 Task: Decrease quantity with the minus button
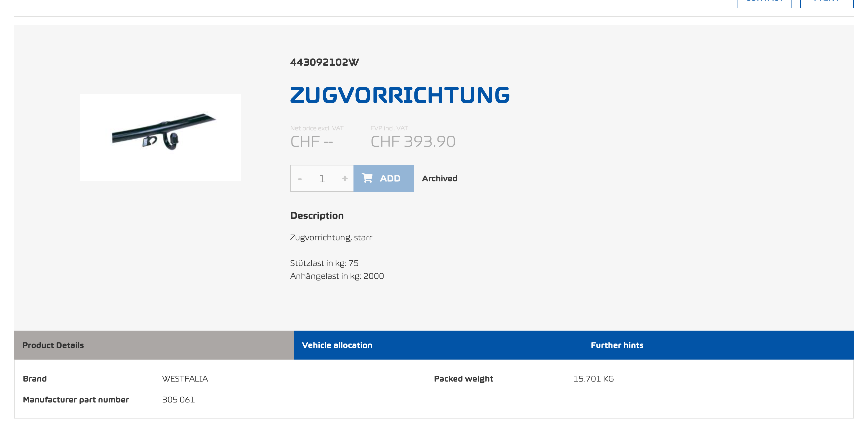[x=300, y=179]
